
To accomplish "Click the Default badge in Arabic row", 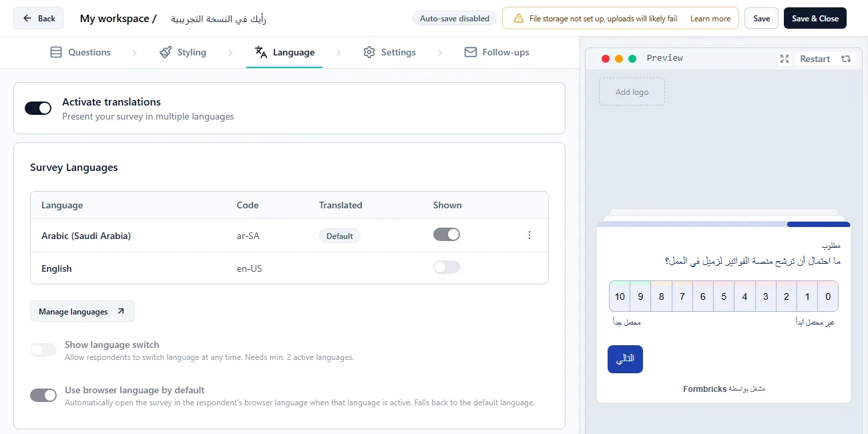I will [x=340, y=236].
